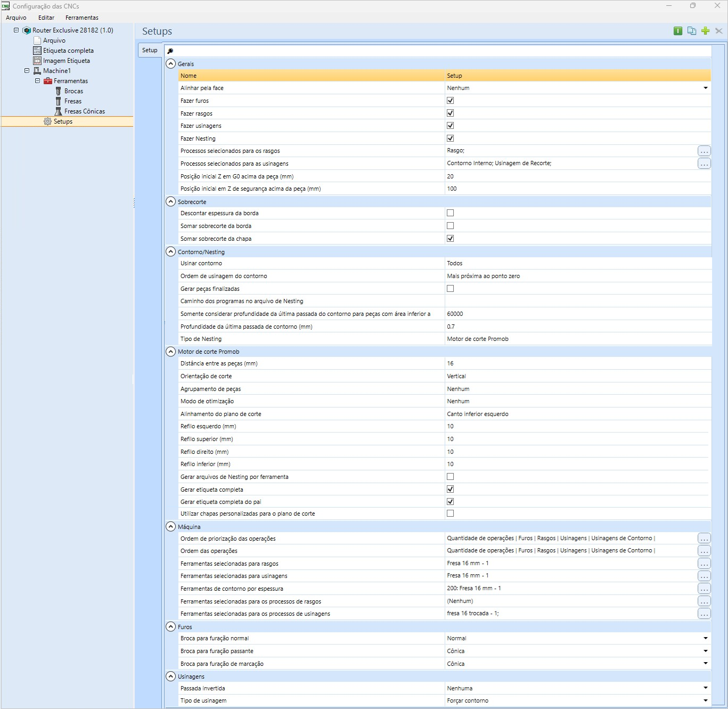Viewport: 728px width, 709px height.
Task: Open the Arquivo menu
Action: coord(16,18)
